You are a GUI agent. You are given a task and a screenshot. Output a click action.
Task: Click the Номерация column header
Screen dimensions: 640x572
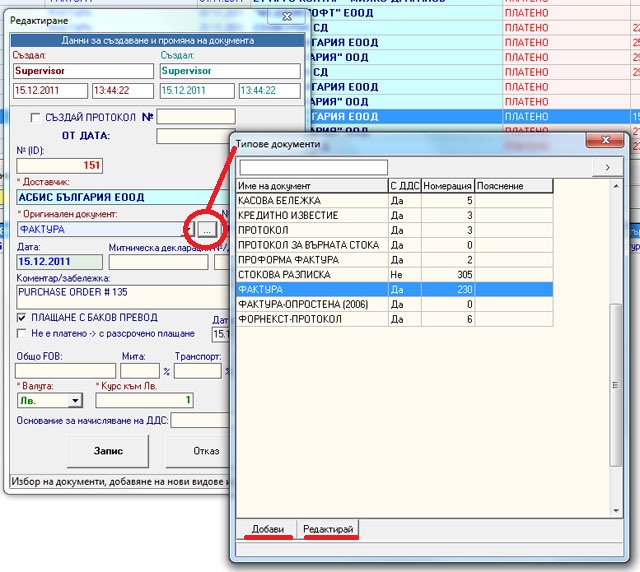pos(448,186)
